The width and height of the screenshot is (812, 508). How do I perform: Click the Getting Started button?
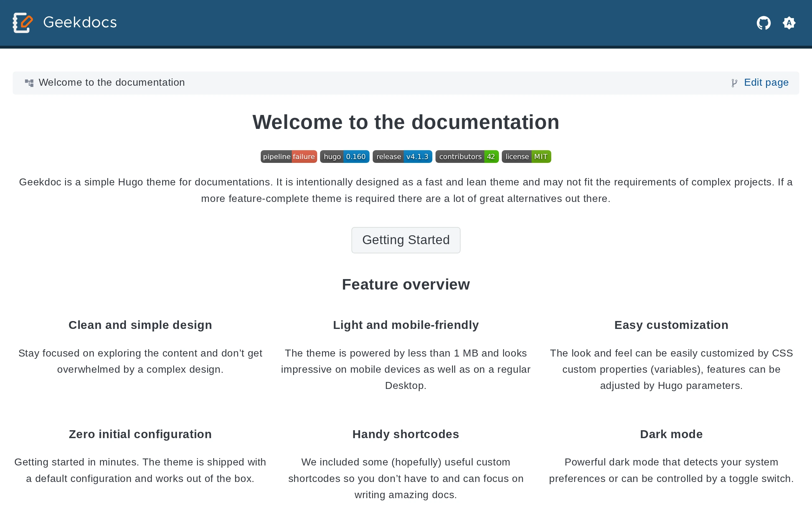point(406,240)
